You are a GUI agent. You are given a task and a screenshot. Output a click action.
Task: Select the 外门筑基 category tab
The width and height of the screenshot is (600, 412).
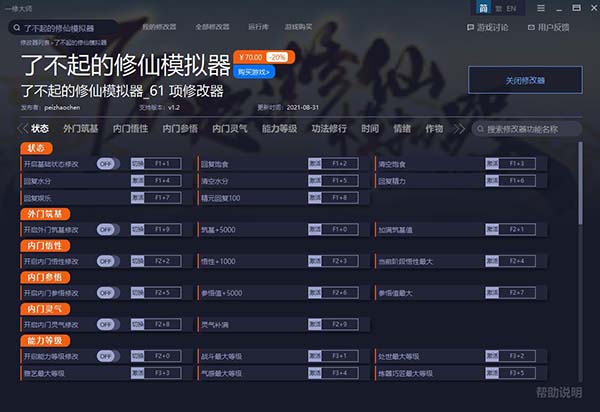81,129
